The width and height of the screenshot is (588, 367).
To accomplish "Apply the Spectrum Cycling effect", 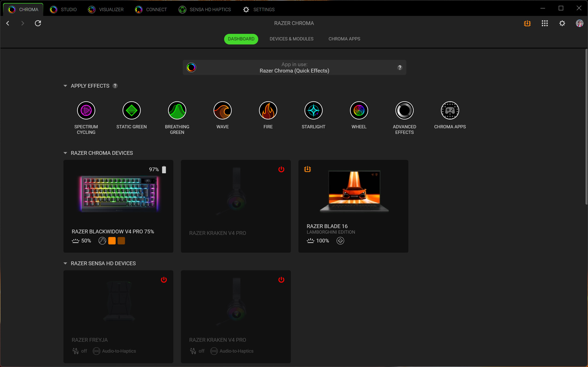I will pos(86,110).
